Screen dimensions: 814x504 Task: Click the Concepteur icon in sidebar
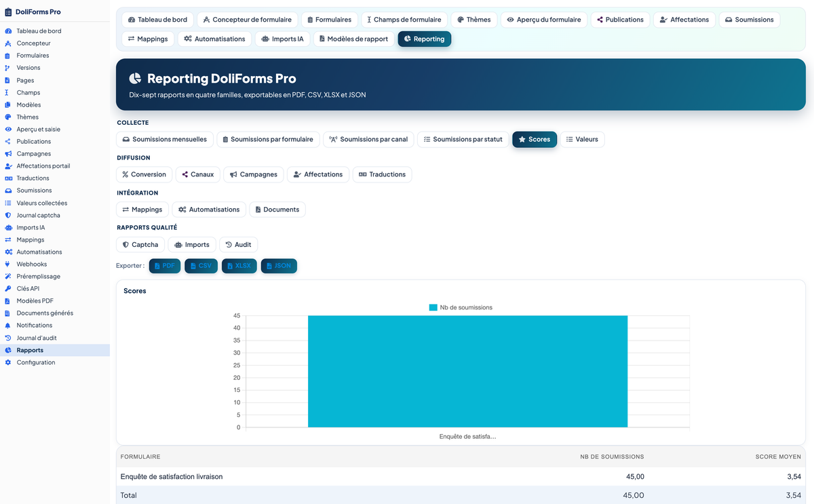8,43
